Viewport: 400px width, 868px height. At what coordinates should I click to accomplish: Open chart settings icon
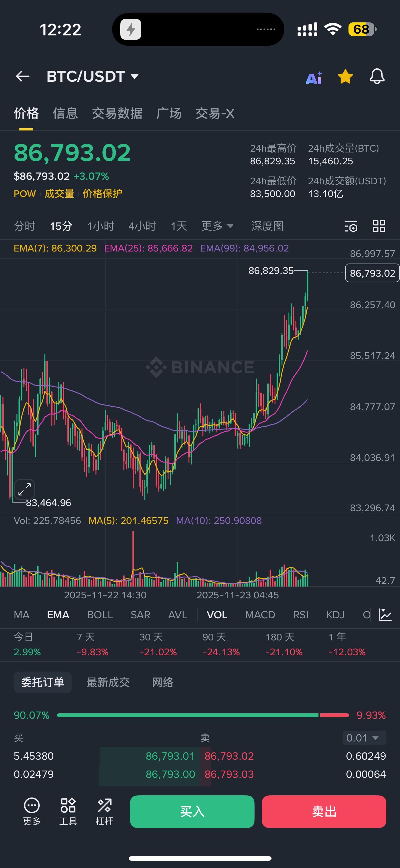click(351, 226)
